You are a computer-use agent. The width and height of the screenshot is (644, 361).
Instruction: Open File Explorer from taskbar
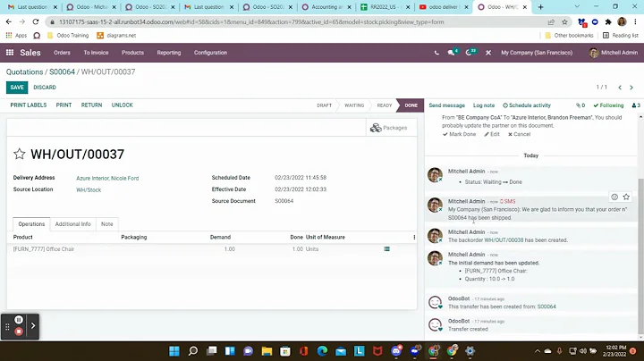pyautogui.click(x=267, y=351)
